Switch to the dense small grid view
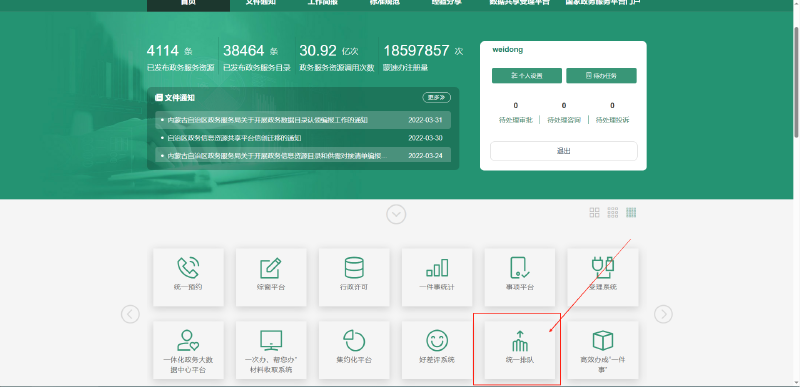 (x=631, y=213)
